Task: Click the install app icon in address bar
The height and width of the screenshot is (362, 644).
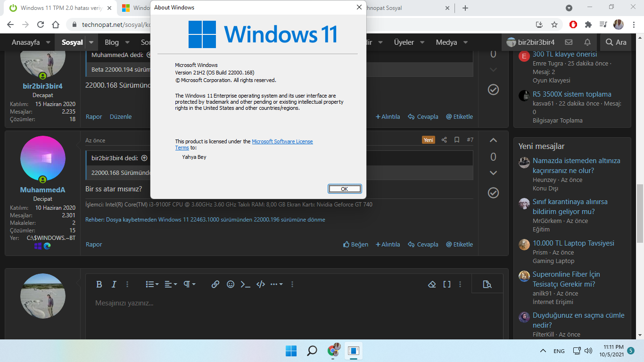Action: [x=539, y=25]
